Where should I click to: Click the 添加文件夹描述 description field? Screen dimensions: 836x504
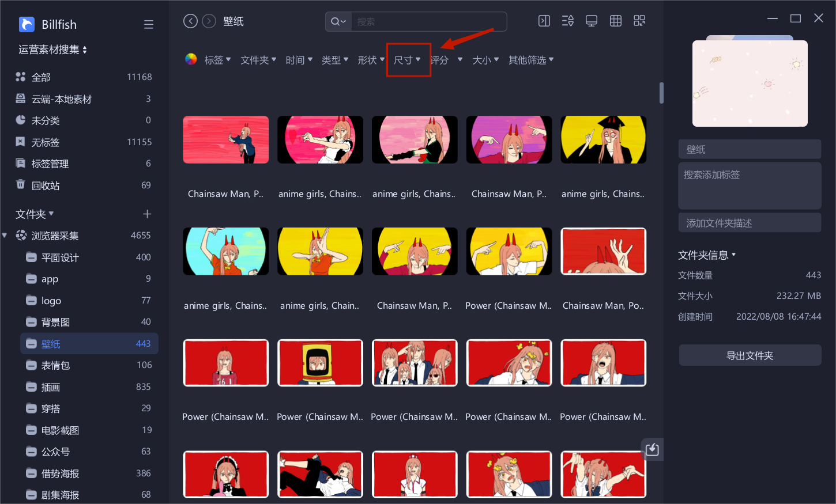[750, 223]
